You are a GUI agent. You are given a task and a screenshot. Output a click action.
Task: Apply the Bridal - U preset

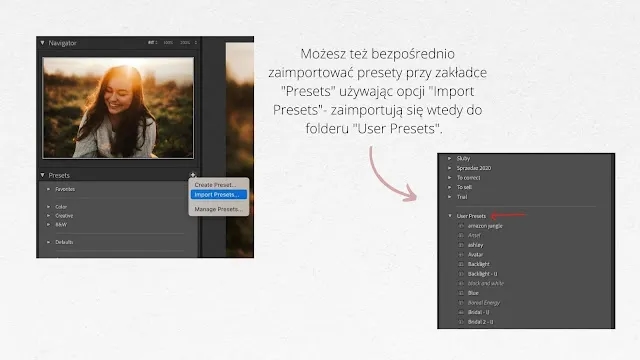pos(478,312)
